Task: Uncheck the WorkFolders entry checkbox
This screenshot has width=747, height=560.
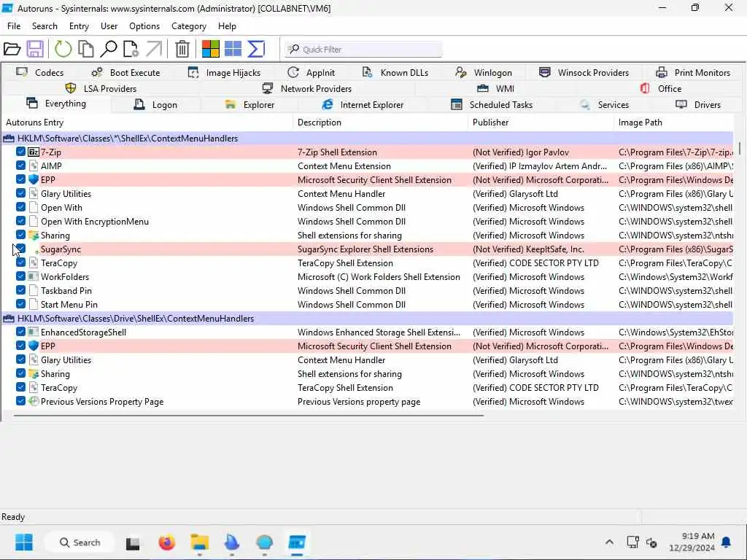Action: tap(20, 276)
